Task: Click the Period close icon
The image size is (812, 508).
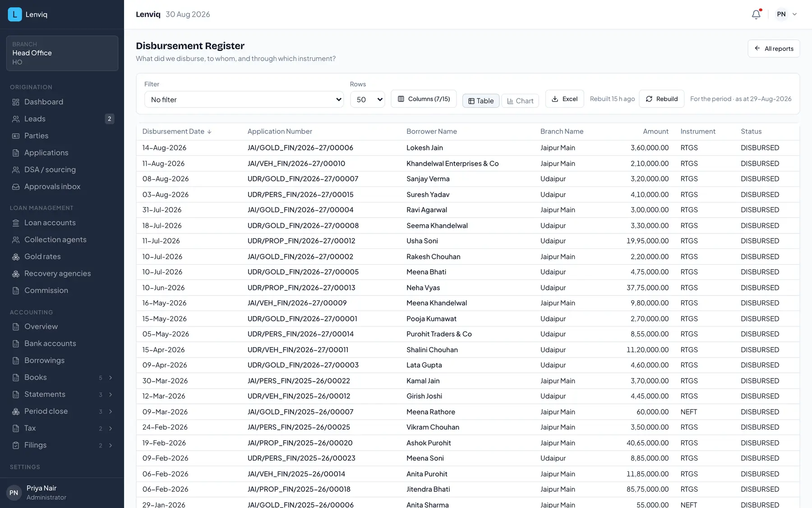Action: point(16,411)
